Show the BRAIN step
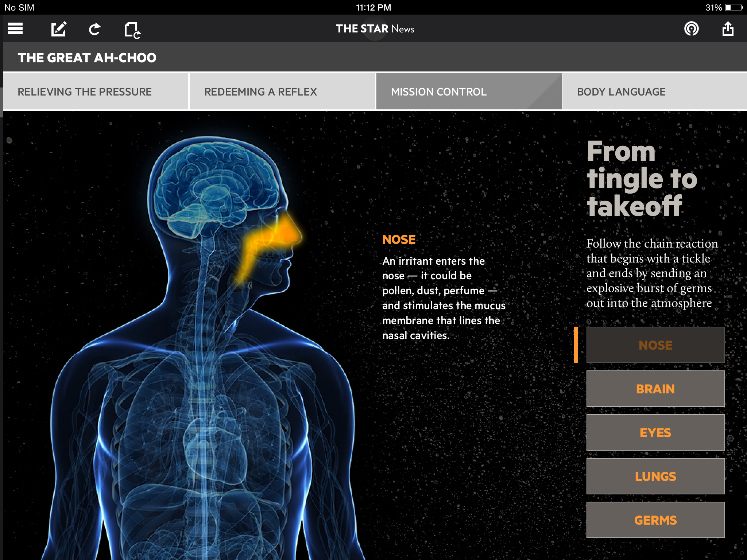The width and height of the screenshot is (747, 560). pyautogui.click(x=655, y=389)
